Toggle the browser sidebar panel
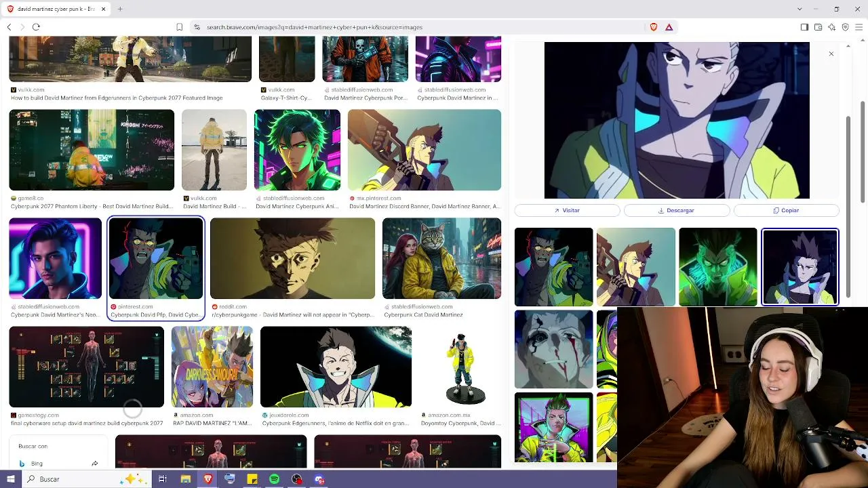 [x=804, y=27]
